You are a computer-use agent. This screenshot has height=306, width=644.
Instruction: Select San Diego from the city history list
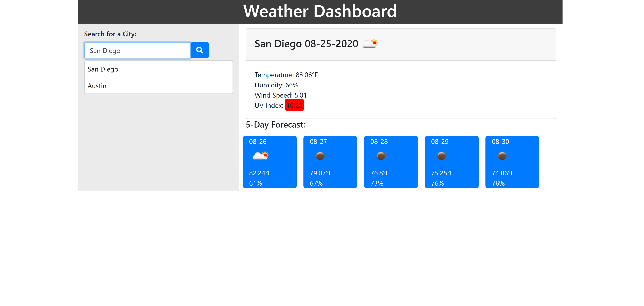pyautogui.click(x=158, y=69)
